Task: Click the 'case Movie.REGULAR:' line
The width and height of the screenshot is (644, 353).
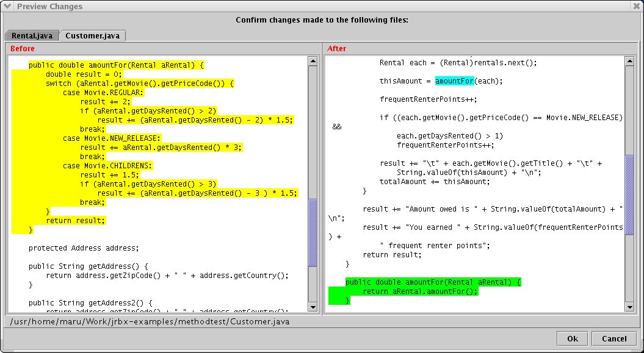Action: point(104,93)
